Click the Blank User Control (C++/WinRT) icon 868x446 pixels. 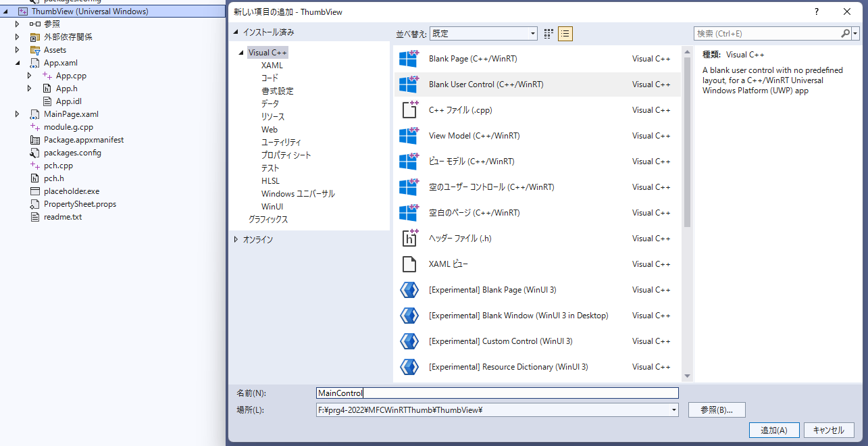tap(409, 84)
